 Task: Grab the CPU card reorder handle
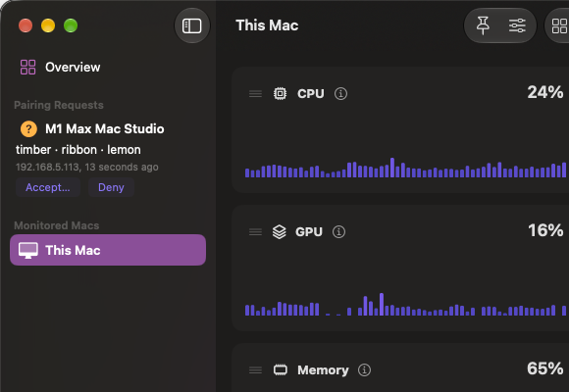(255, 94)
